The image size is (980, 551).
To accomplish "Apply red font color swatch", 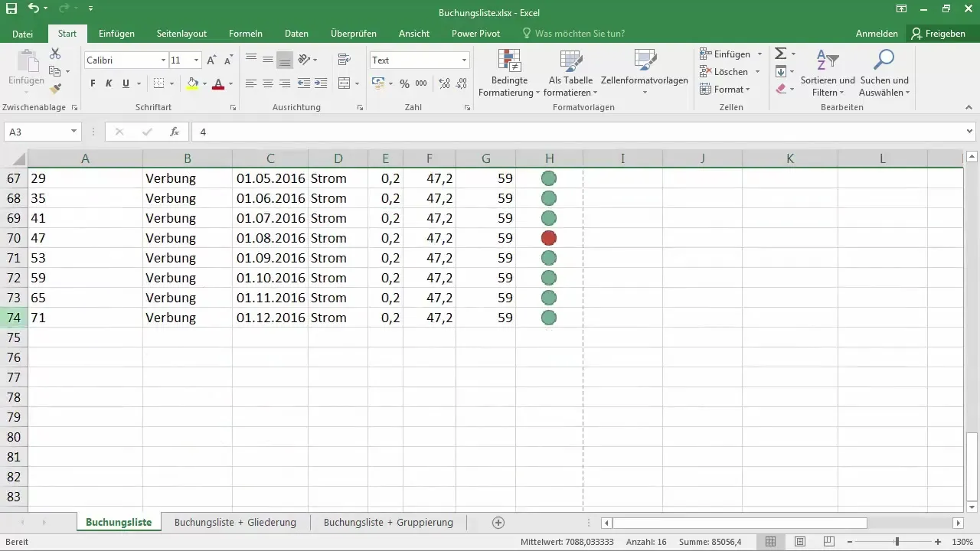I will tap(218, 84).
